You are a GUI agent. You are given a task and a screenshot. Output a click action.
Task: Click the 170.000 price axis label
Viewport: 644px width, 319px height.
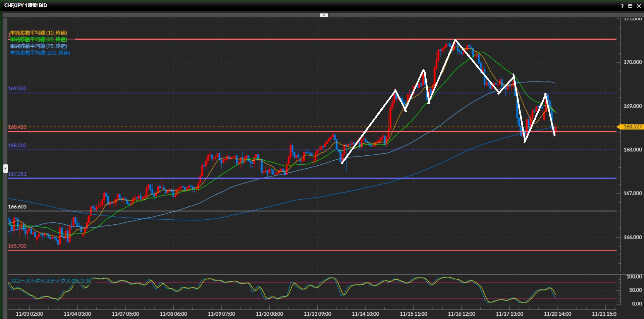pos(632,62)
